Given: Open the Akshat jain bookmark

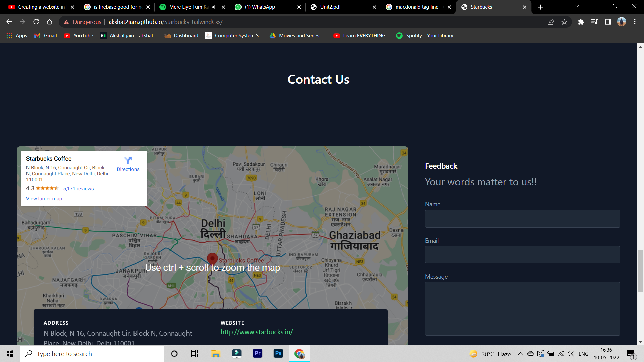Looking at the screenshot, I should [x=128, y=35].
